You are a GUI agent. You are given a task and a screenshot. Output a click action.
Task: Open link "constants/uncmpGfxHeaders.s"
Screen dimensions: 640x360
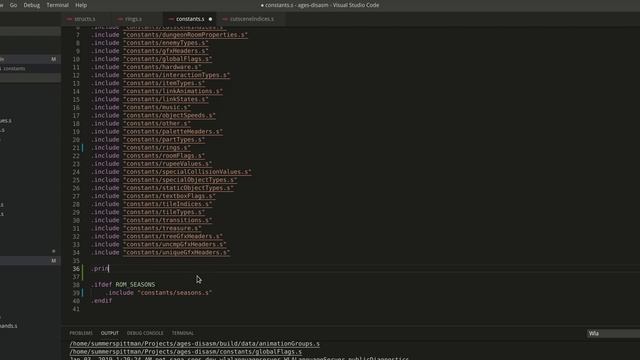coord(175,244)
